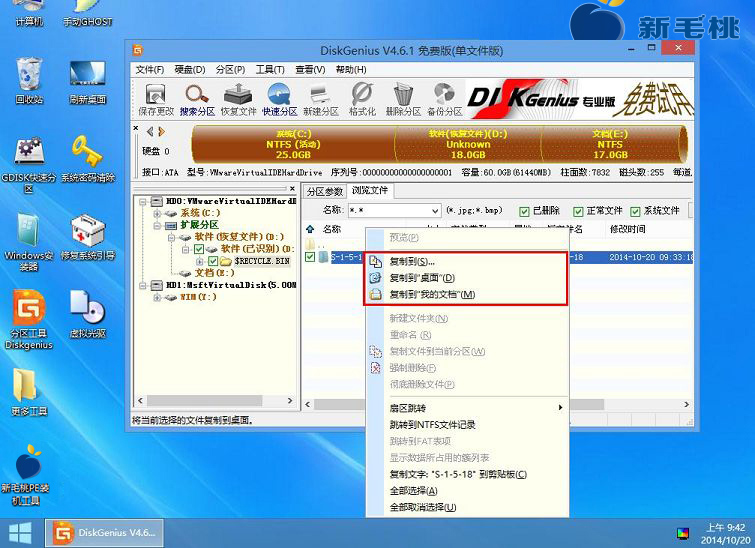This screenshot has width=755, height=548.
Task: Choose 复制到"我的文档"(M) from context menu
Action: click(x=466, y=295)
